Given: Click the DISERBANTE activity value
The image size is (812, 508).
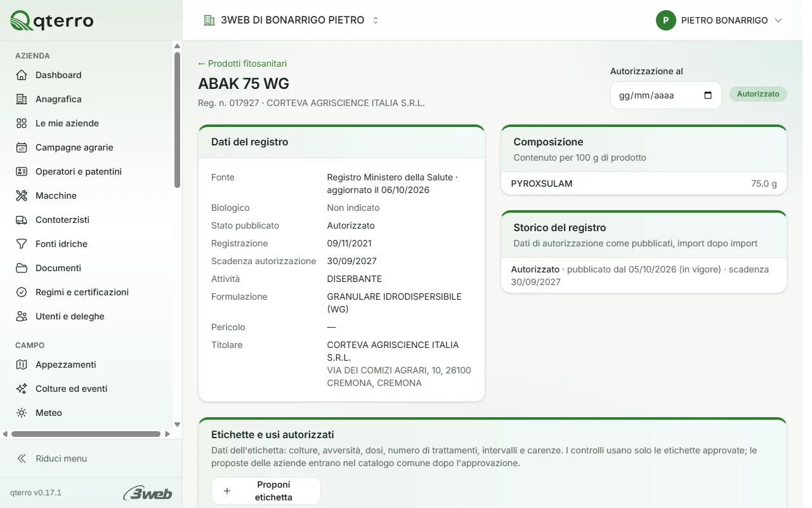Looking at the screenshot, I should [x=355, y=279].
